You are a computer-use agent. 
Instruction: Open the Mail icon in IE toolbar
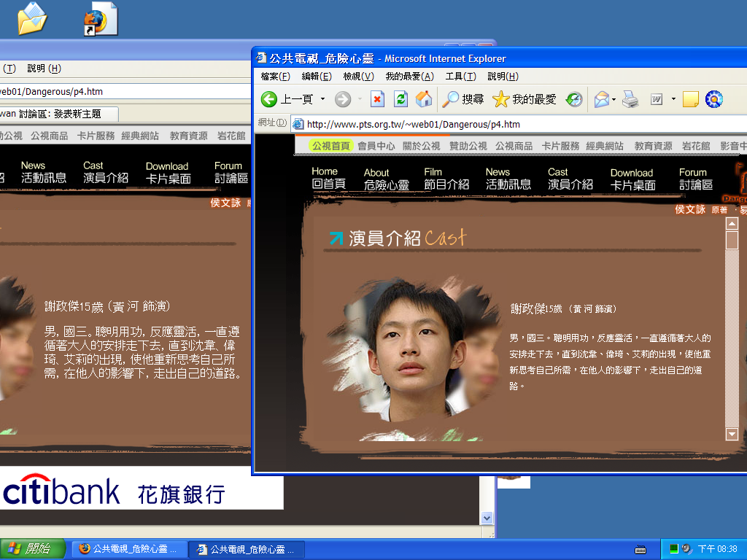[601, 99]
